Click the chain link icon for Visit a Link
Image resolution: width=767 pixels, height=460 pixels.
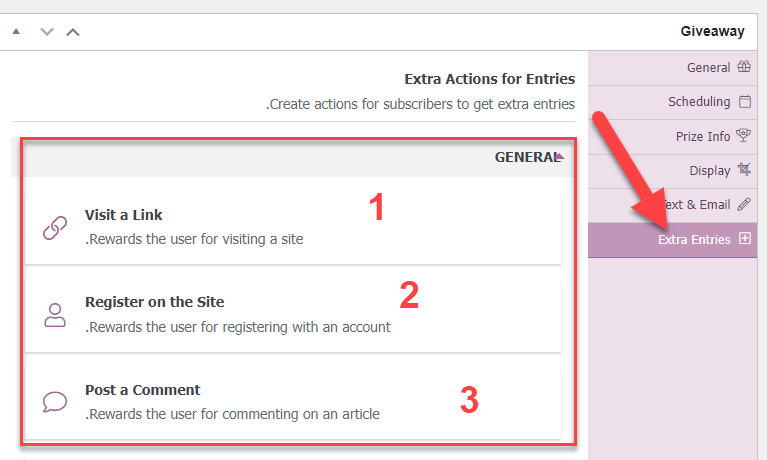[x=55, y=227]
